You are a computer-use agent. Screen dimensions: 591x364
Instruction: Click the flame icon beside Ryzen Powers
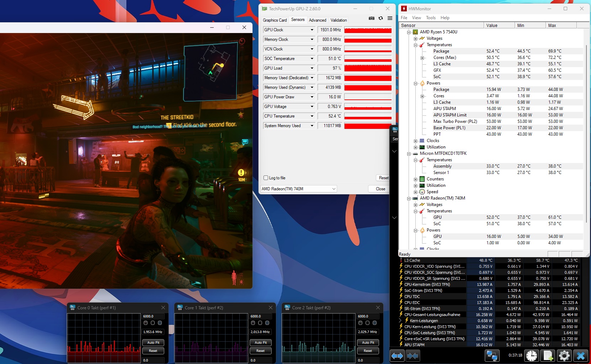click(422, 83)
